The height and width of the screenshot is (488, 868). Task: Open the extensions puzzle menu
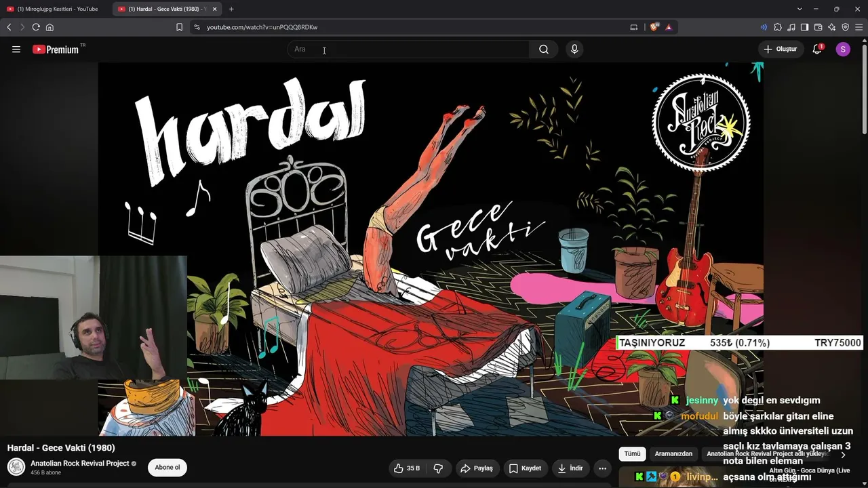click(x=778, y=27)
